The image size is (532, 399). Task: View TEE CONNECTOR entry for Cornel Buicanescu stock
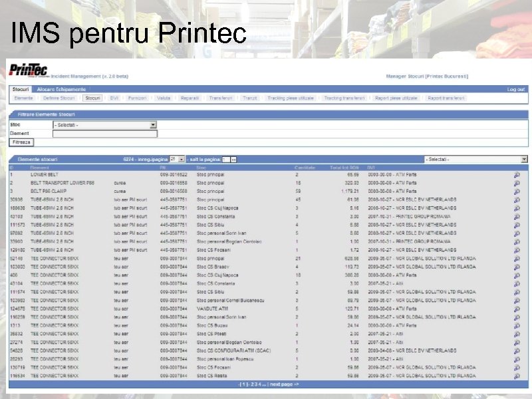pos(517,301)
